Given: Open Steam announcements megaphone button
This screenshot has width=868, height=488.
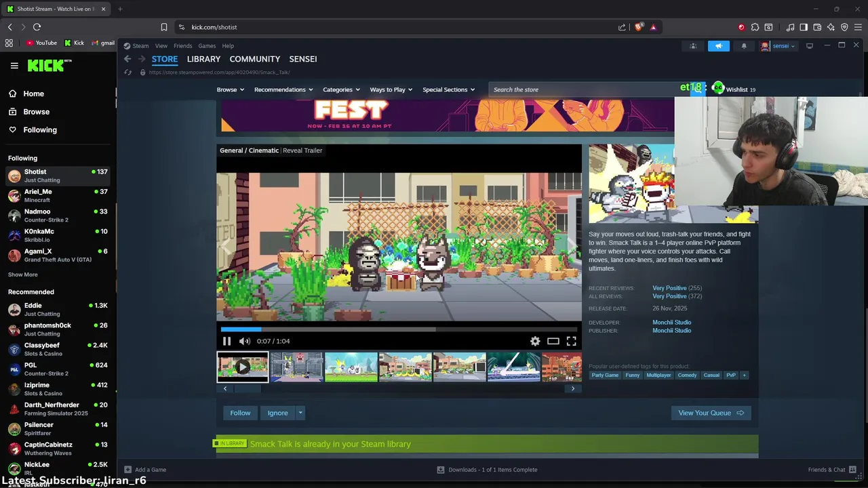Looking at the screenshot, I should click(x=719, y=46).
